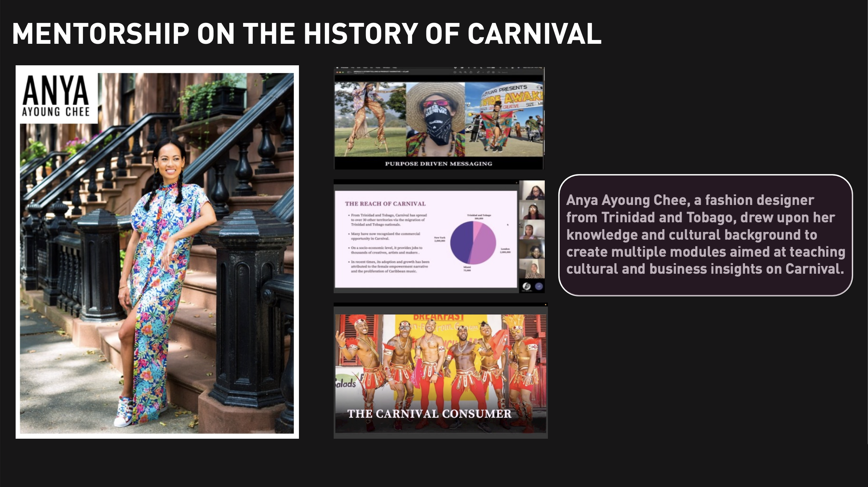The height and width of the screenshot is (487, 868).
Task: Click the purple plus participants circle icon
Action: point(539,287)
